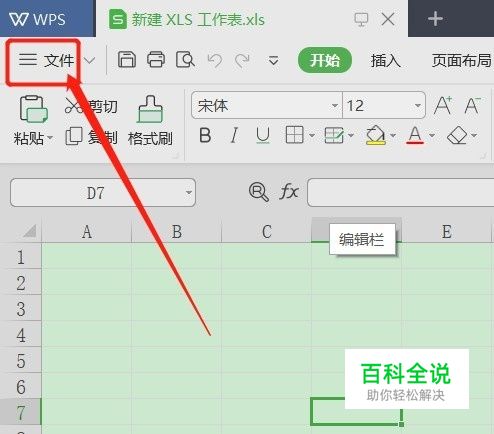Expand the arrow next to 文件
The image size is (494, 434).
(x=89, y=61)
